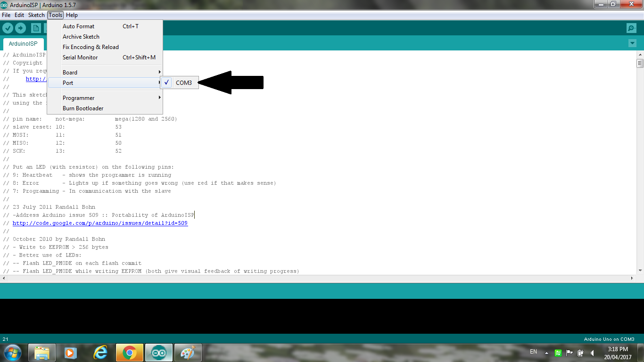
Task: Choose Archive Sketch menu entry
Action: pos(105,36)
